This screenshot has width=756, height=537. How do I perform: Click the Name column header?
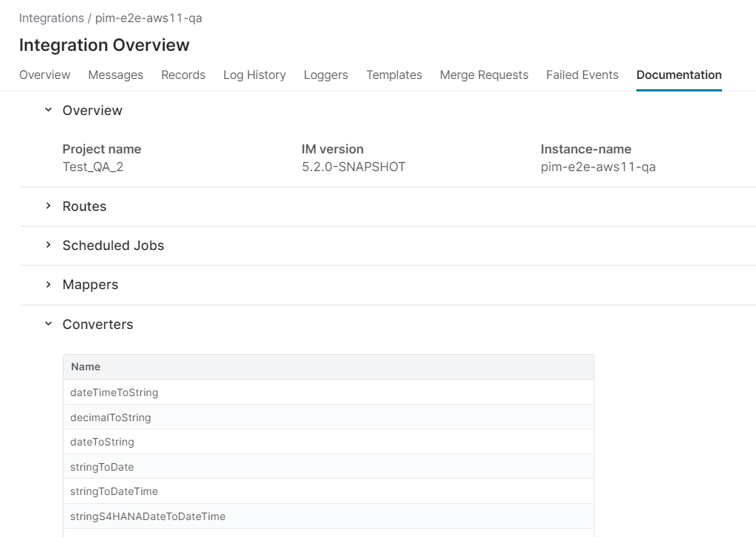[86, 367]
